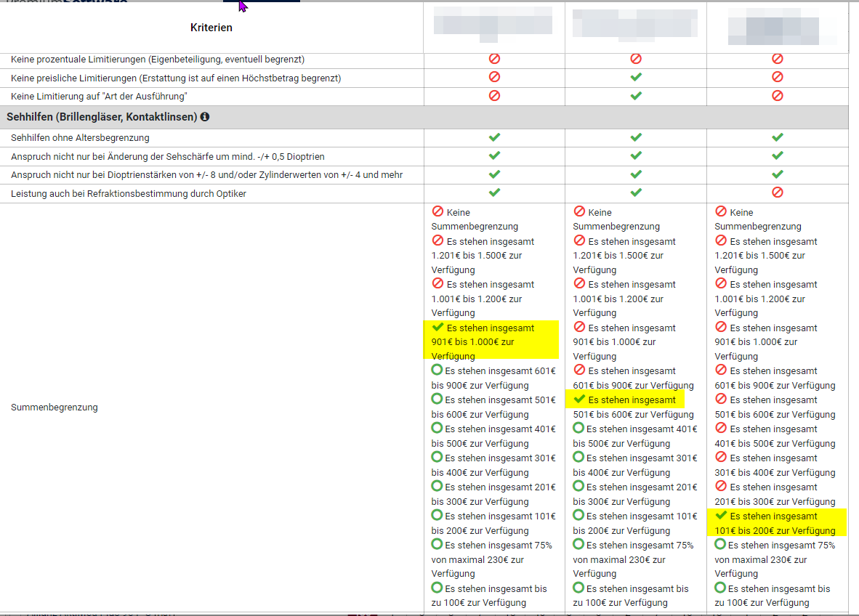Click the green circle beside 501€ bis 600€, first provider column

(437, 399)
